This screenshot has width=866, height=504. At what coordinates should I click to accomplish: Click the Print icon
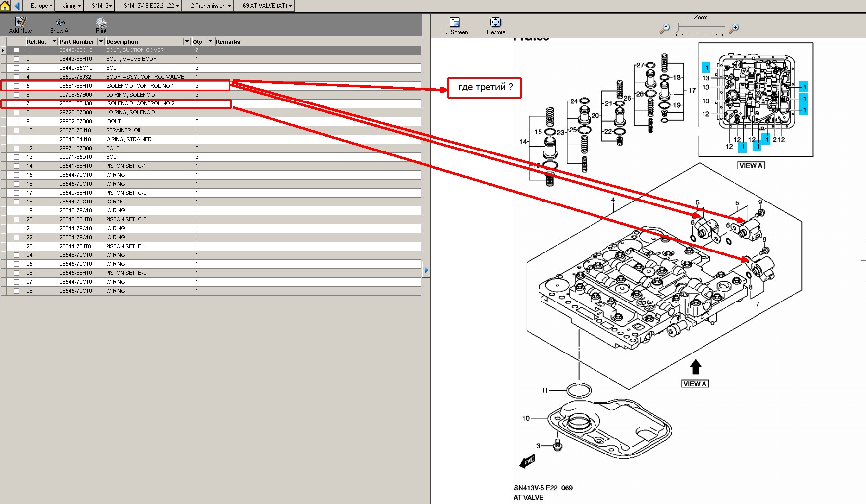pos(101,22)
